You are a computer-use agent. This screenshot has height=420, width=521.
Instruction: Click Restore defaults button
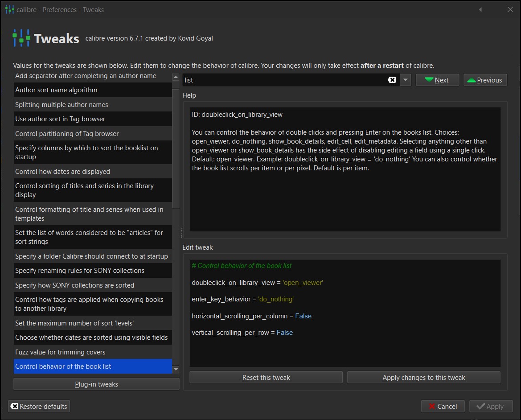coord(39,406)
